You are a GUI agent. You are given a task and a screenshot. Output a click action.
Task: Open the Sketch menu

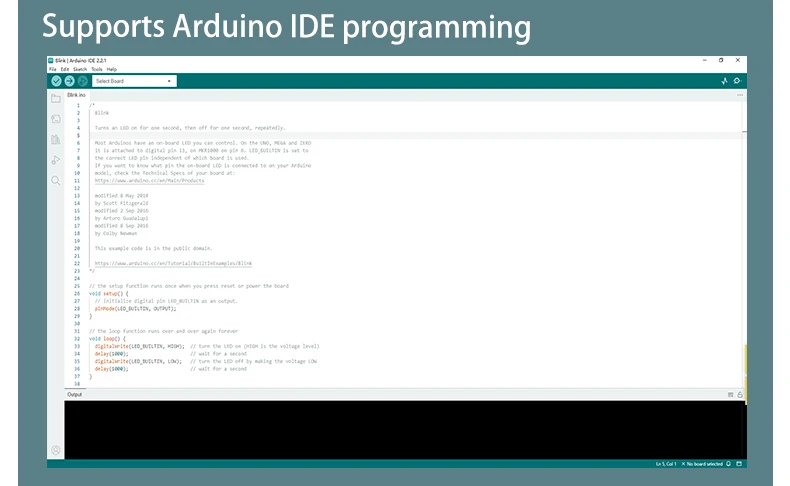pos(80,70)
